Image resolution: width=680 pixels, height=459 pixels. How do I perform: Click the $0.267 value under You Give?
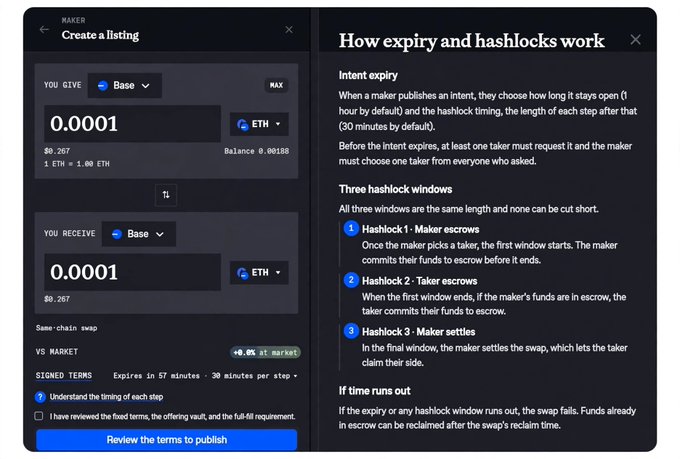57,151
